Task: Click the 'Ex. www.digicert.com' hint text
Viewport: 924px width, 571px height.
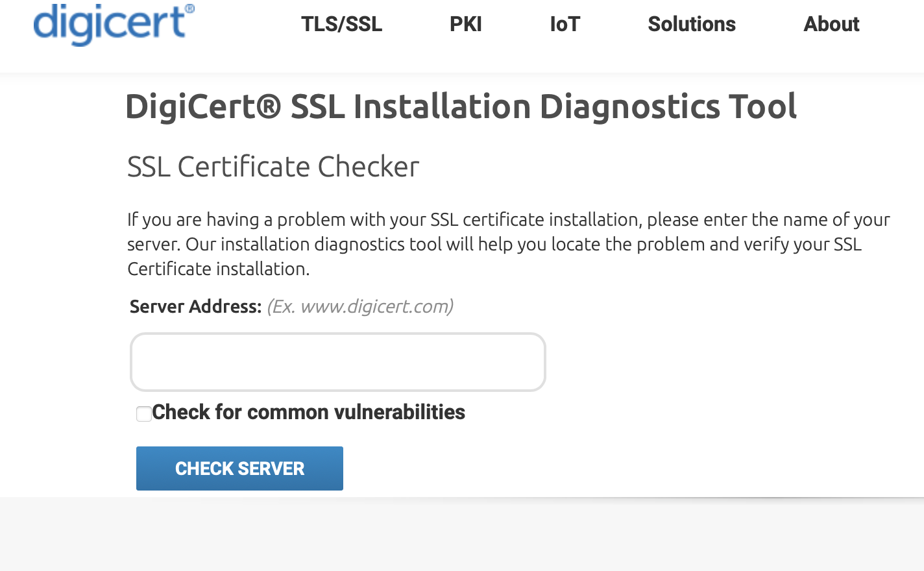Action: (360, 306)
